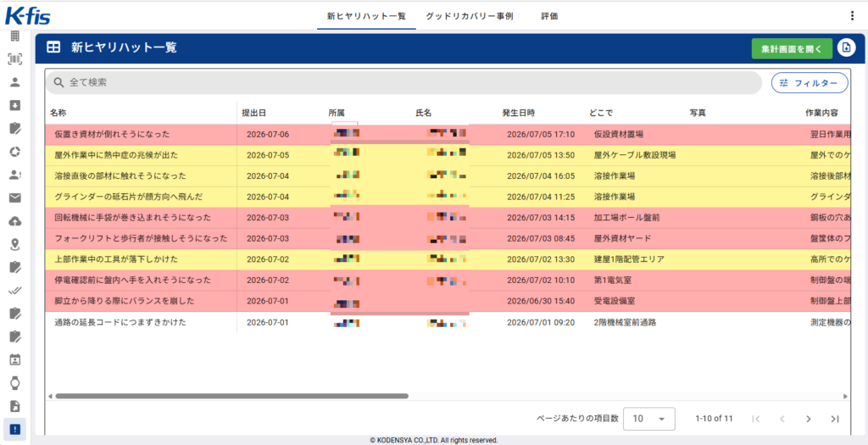Screen dimensions: 868x445
Task: Select row 通路の延長コードにつまずきかけた
Action: pos(448,322)
